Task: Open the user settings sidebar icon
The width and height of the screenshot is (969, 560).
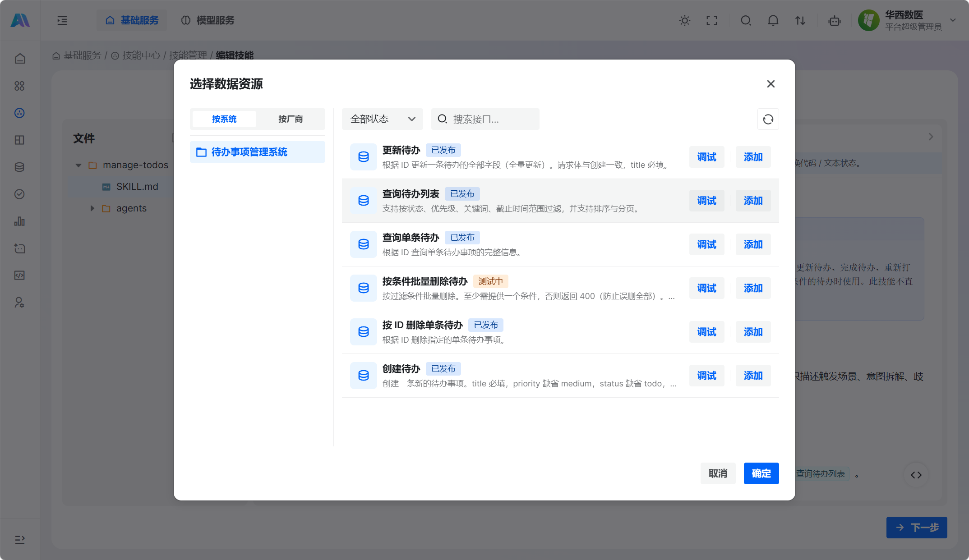Action: coord(19,302)
